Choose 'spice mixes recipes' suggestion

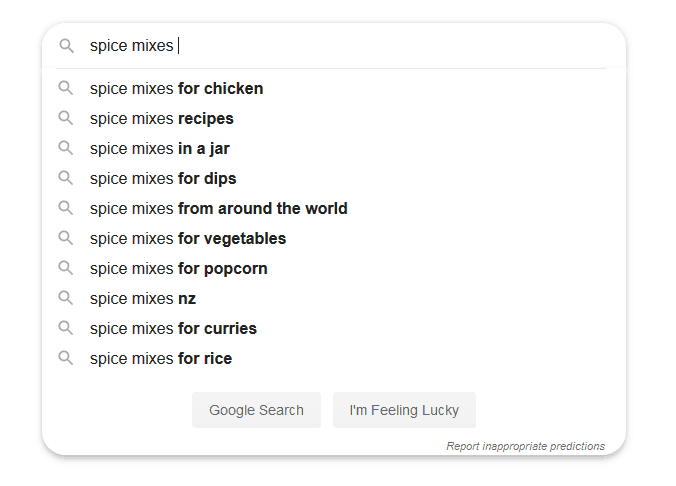(162, 119)
